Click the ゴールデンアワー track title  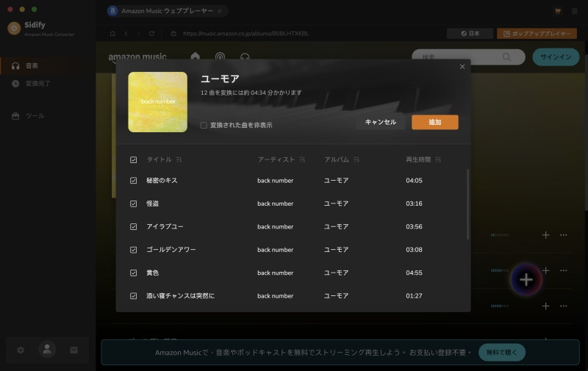coord(171,250)
